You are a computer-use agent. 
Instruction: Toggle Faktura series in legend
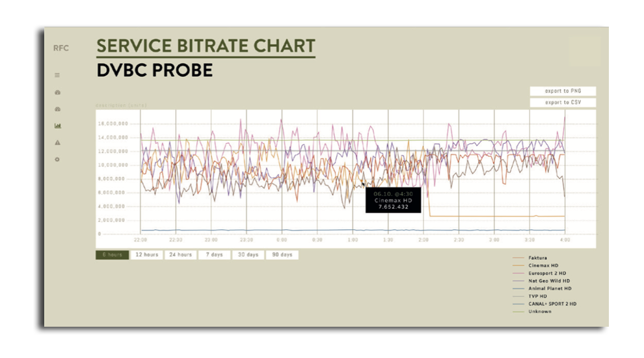(x=538, y=258)
